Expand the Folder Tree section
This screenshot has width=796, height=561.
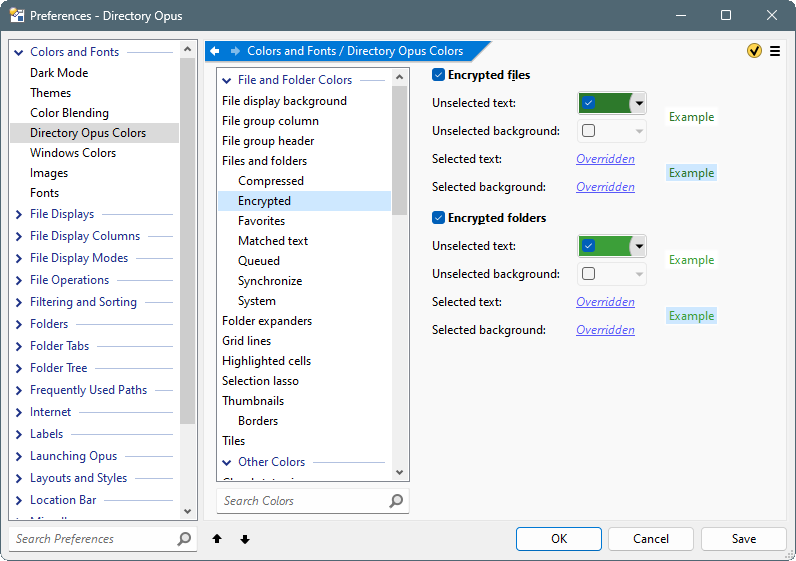(x=19, y=368)
